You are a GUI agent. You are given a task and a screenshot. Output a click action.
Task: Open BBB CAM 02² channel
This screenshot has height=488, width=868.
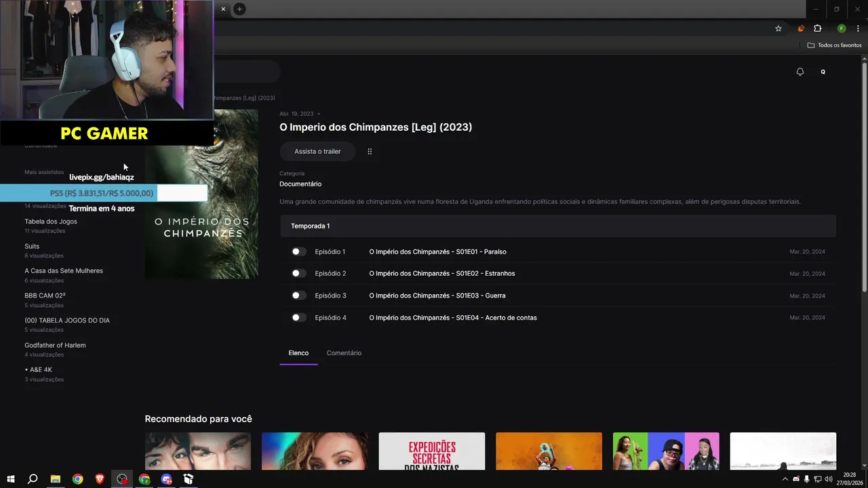tap(45, 296)
